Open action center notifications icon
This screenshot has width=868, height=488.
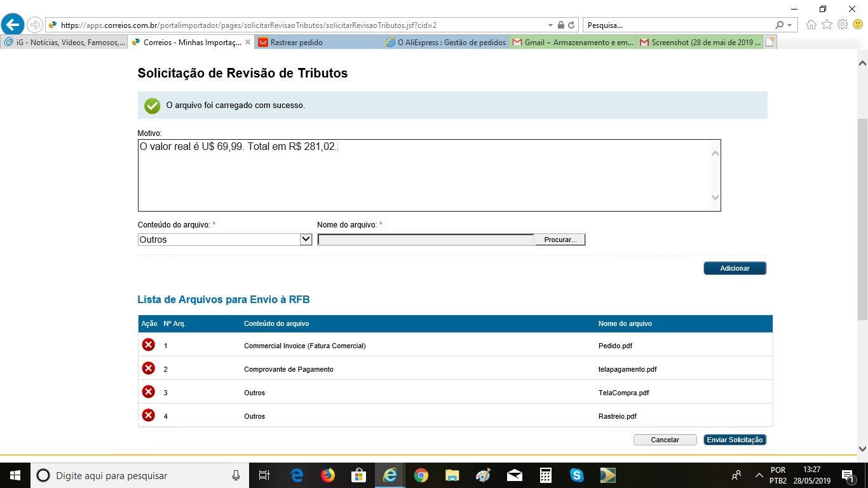847,475
